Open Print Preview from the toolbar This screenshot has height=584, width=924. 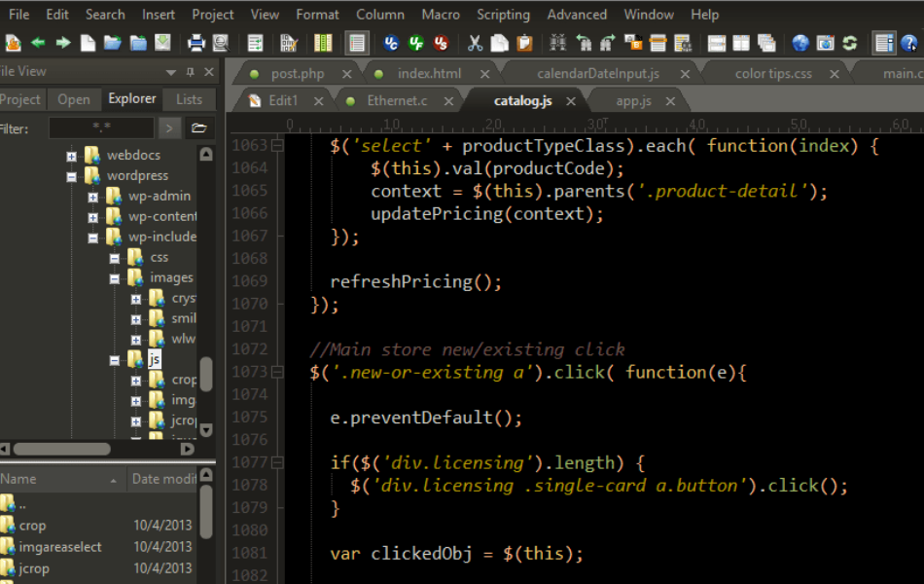(x=221, y=43)
